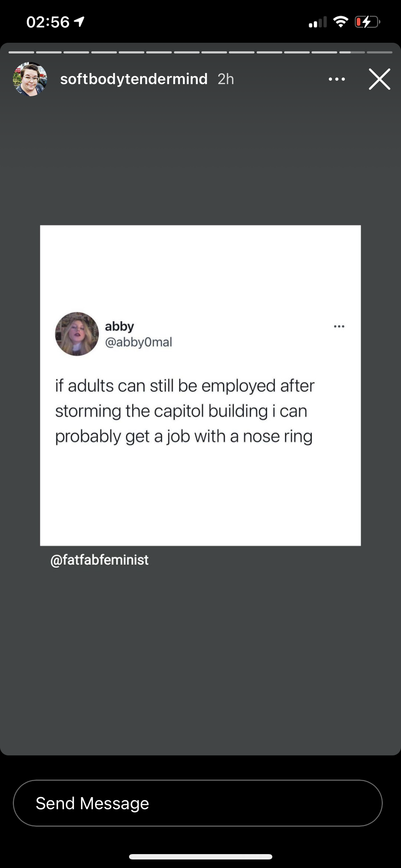Tap the home indicator bar
The width and height of the screenshot is (401, 868).
[201, 857]
